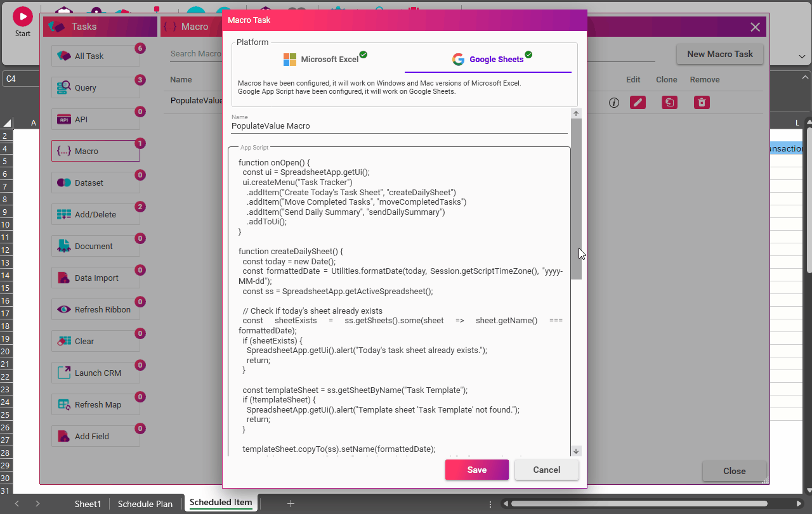
Task: Click the Start play button
Action: point(22,16)
